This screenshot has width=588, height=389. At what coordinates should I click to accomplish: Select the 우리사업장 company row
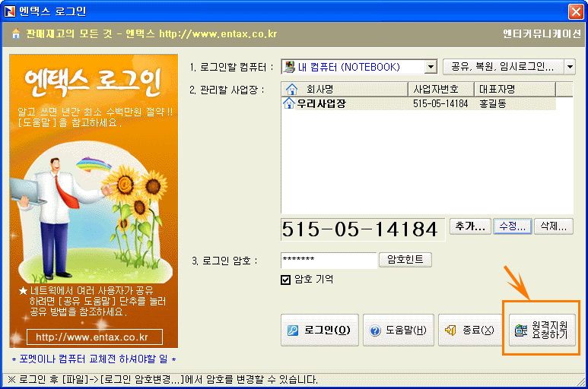click(x=418, y=104)
